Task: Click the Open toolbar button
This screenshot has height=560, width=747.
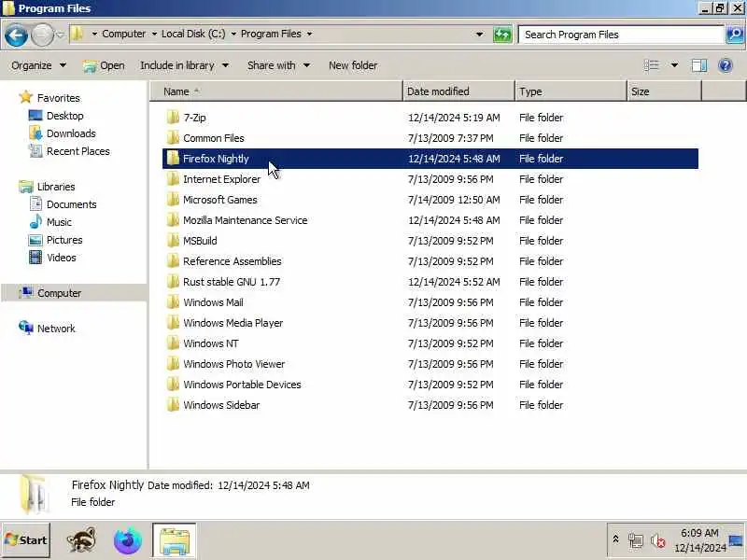Action: pos(104,65)
